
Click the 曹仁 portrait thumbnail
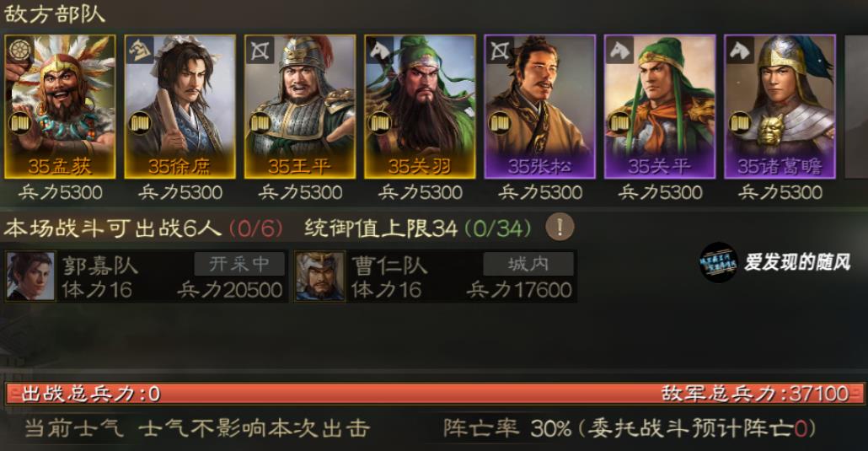point(320,277)
